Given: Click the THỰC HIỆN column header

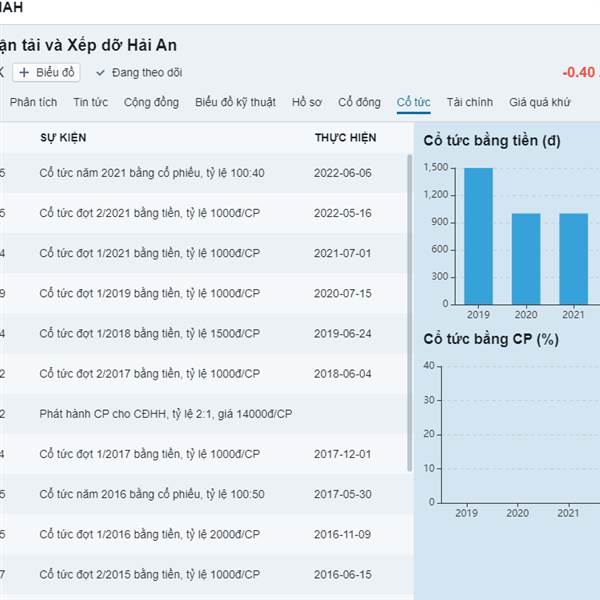Looking at the screenshot, I should click(346, 138).
